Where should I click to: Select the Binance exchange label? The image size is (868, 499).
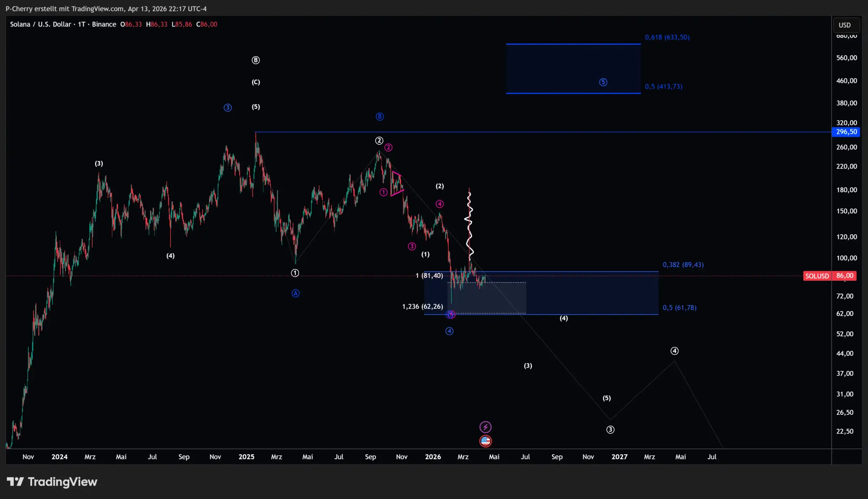(104, 24)
